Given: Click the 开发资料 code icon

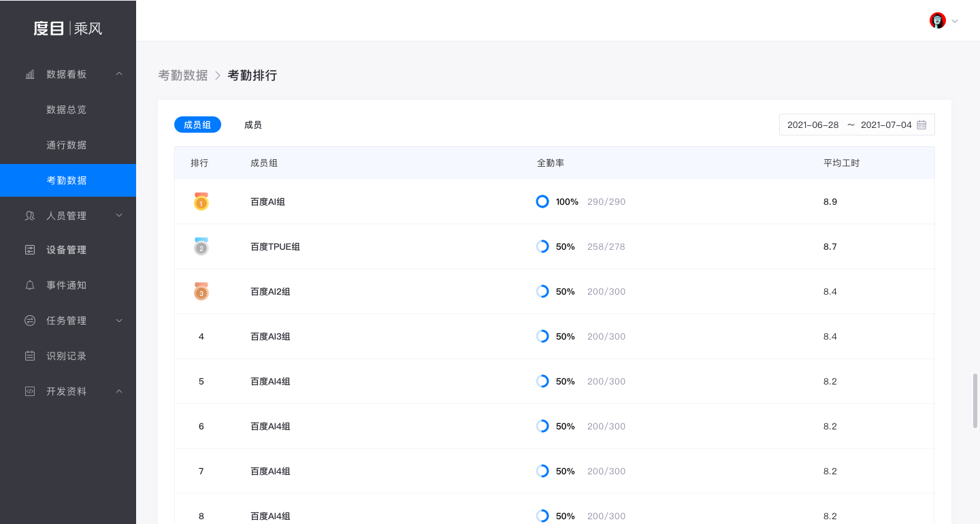Looking at the screenshot, I should pyautogui.click(x=30, y=391).
